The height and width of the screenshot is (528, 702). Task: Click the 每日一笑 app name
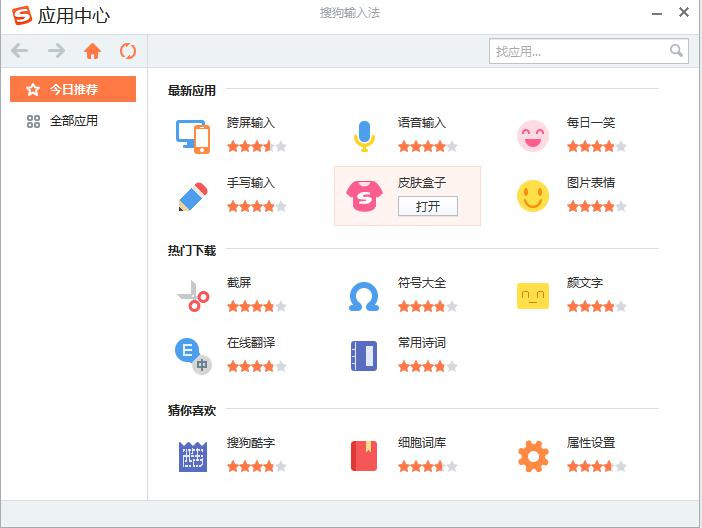point(591,122)
